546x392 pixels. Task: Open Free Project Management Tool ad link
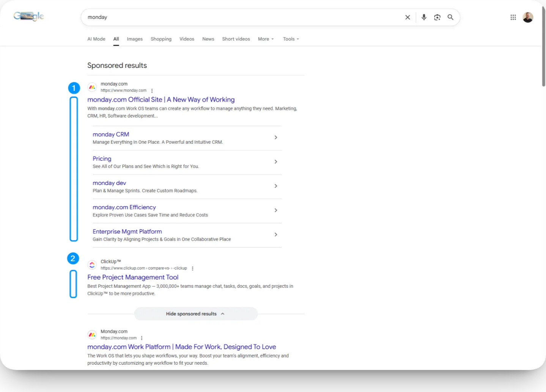pos(133,278)
